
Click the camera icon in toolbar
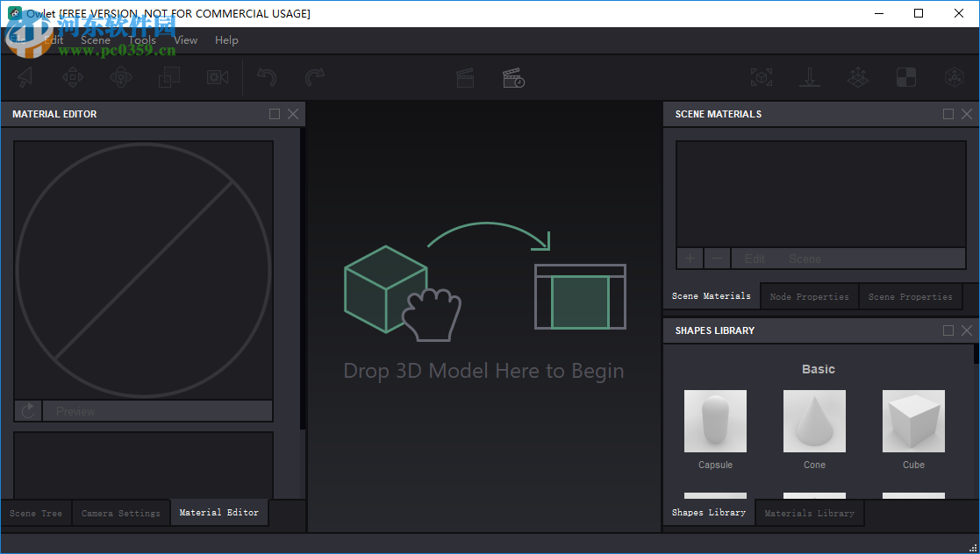pyautogui.click(x=217, y=77)
